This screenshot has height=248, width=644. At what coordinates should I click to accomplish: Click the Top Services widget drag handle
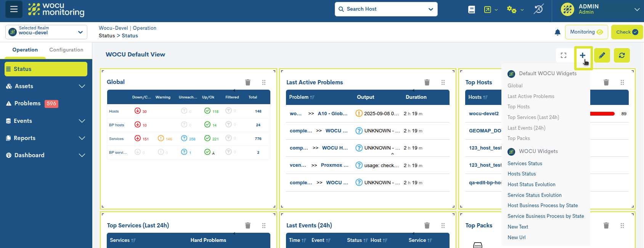pyautogui.click(x=264, y=225)
